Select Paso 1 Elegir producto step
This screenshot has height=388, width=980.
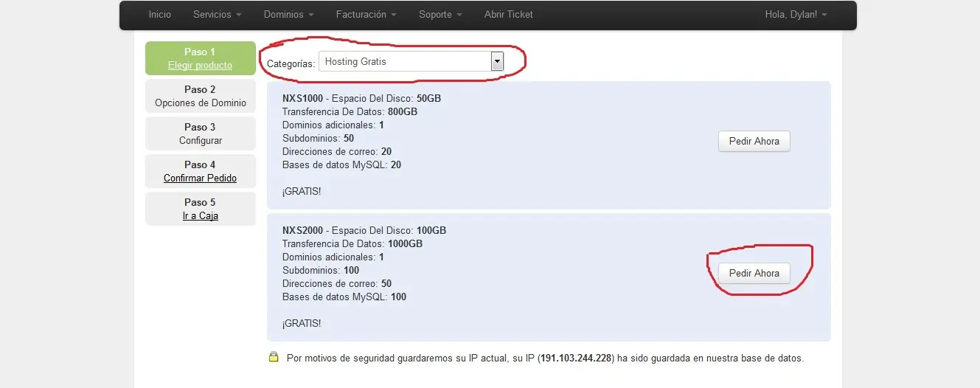[200, 58]
